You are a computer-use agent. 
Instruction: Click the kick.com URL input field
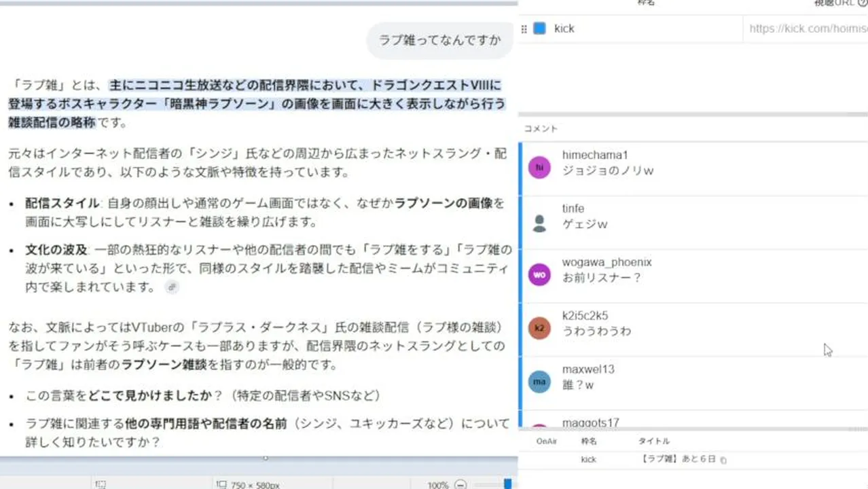pos(806,29)
